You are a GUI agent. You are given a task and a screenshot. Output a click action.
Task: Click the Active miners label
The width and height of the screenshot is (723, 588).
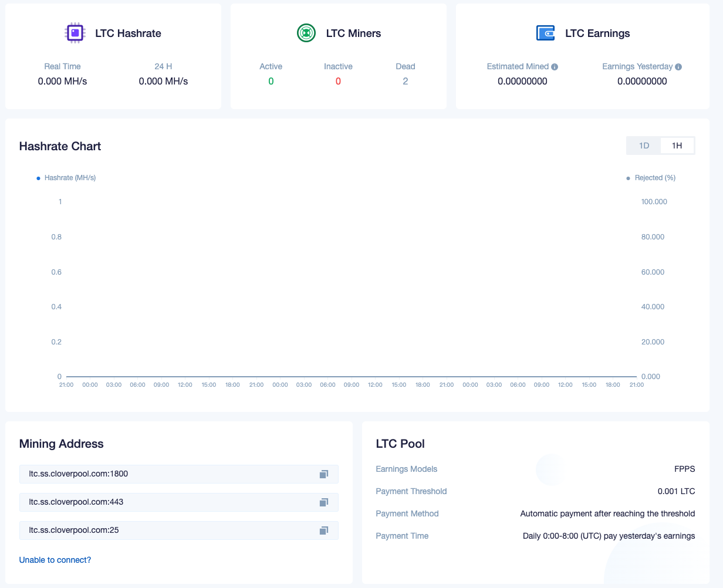click(x=271, y=66)
